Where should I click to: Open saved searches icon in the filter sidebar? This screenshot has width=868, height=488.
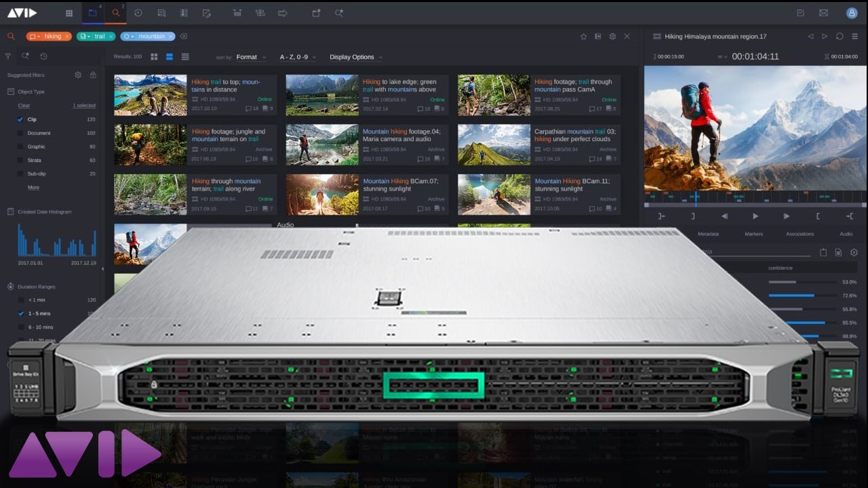tap(25, 56)
